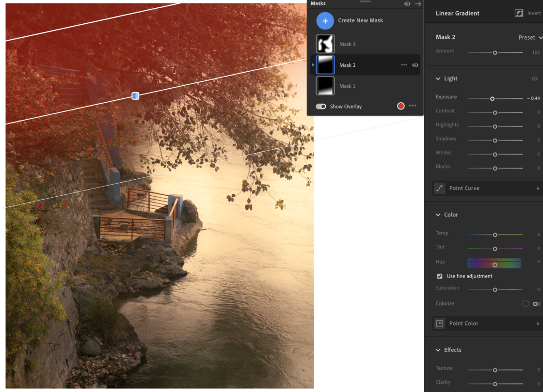Invert the Linear Gradient mask icon
Viewport: 543px width, 392px height.
518,13
